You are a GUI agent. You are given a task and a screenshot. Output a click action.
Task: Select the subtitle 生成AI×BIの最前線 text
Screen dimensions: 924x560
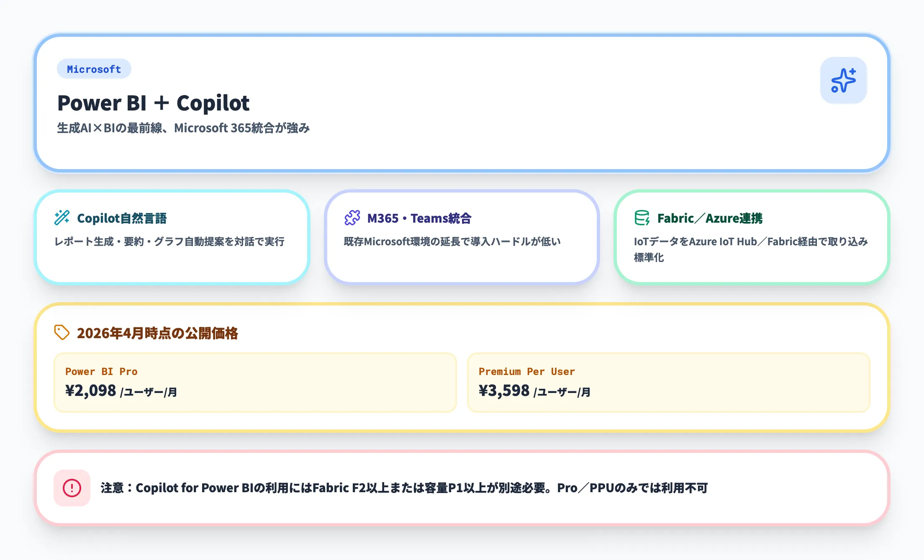pyautogui.click(x=184, y=128)
